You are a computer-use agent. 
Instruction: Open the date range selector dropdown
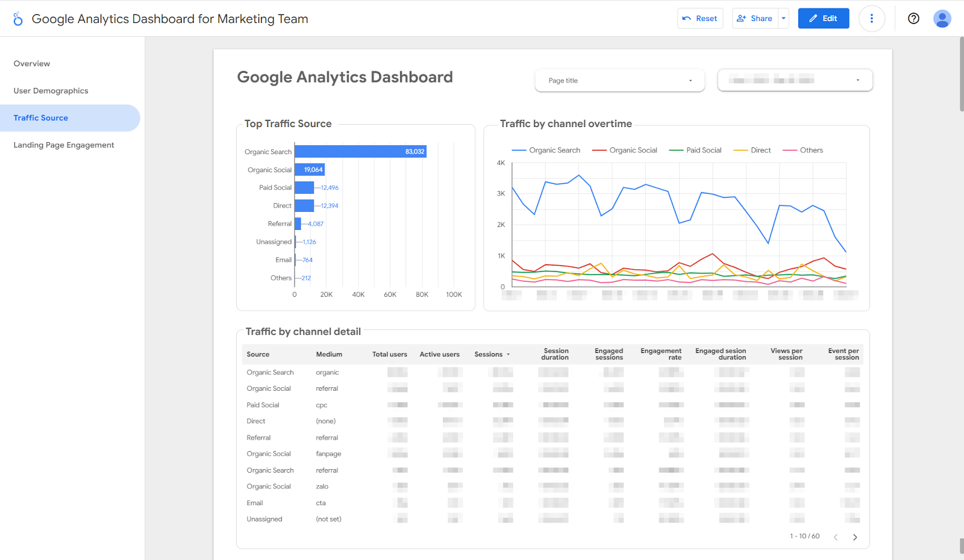pos(794,79)
